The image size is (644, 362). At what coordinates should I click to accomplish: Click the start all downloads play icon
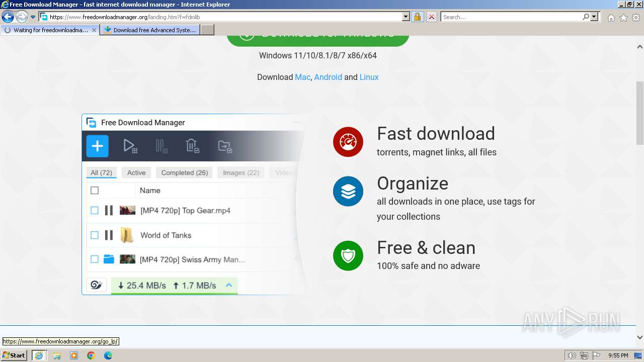(x=130, y=146)
